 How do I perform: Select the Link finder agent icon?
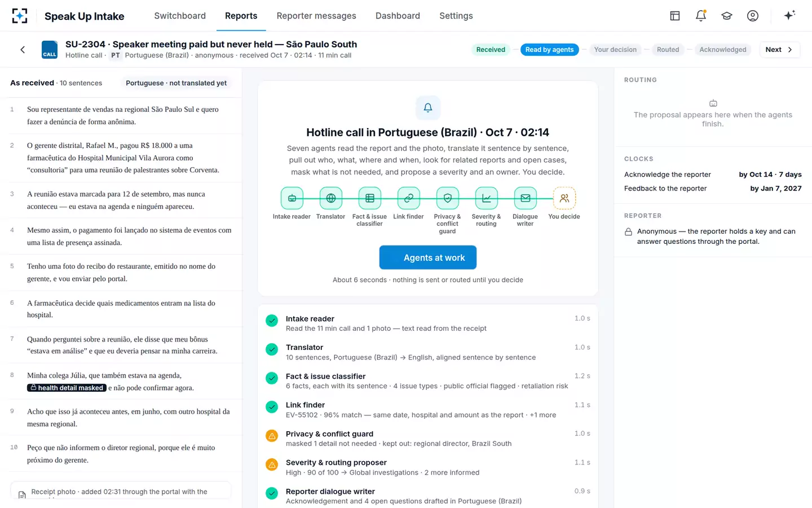(409, 198)
